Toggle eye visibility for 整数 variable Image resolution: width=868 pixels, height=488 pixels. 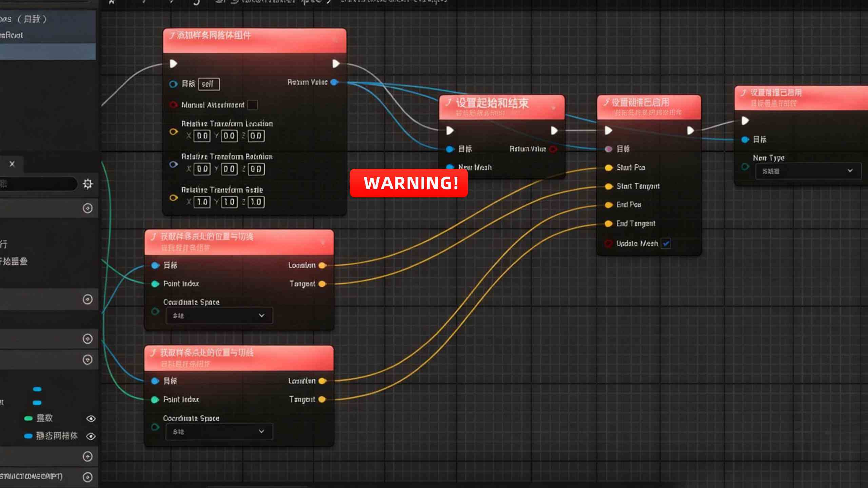pyautogui.click(x=91, y=419)
